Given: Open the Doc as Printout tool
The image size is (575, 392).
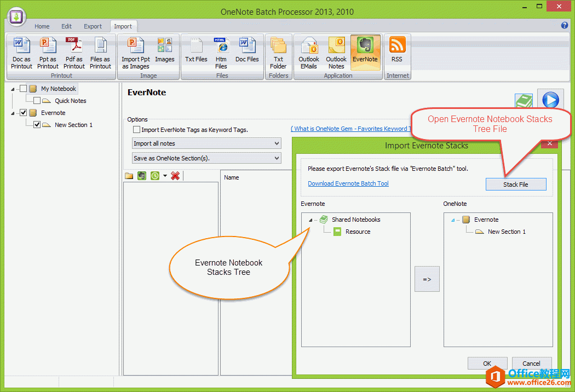Looking at the screenshot, I should pyautogui.click(x=21, y=52).
